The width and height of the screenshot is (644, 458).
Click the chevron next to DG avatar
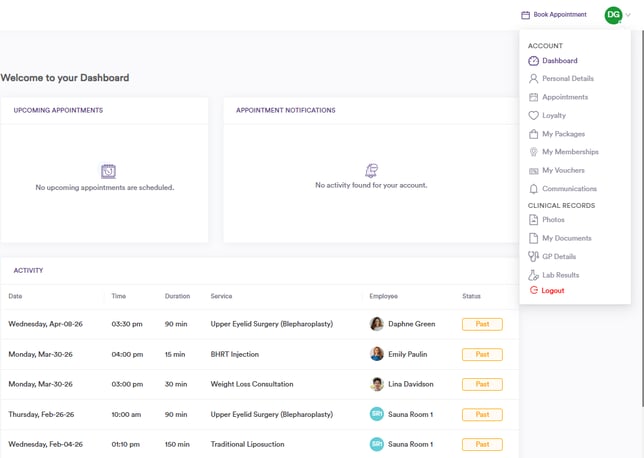click(628, 15)
